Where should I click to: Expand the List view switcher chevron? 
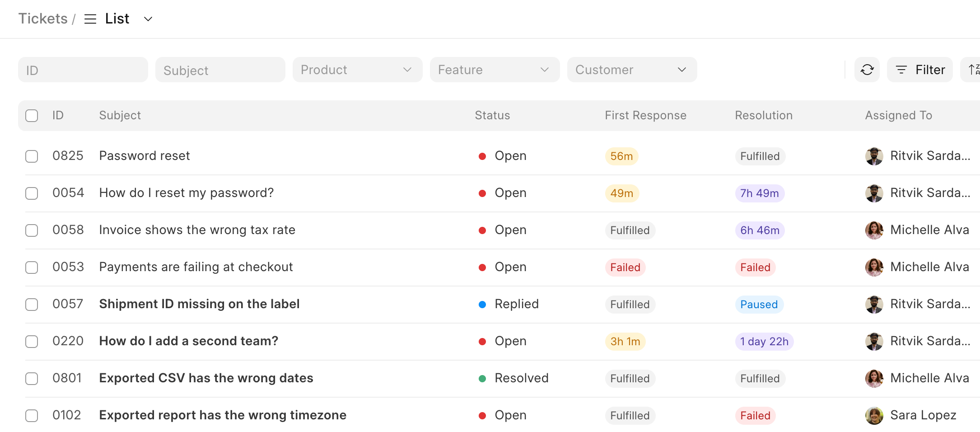coord(148,19)
